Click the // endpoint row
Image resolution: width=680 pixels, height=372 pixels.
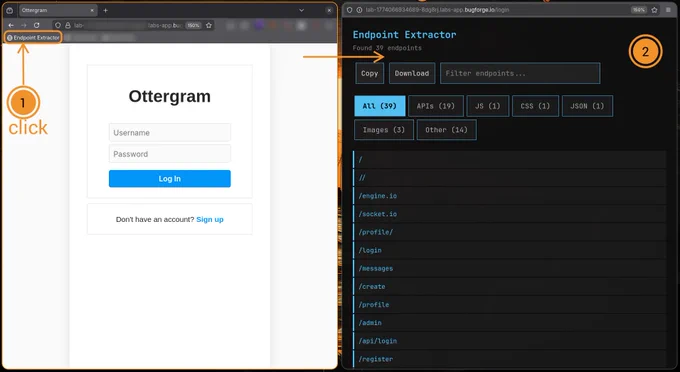click(x=510, y=178)
